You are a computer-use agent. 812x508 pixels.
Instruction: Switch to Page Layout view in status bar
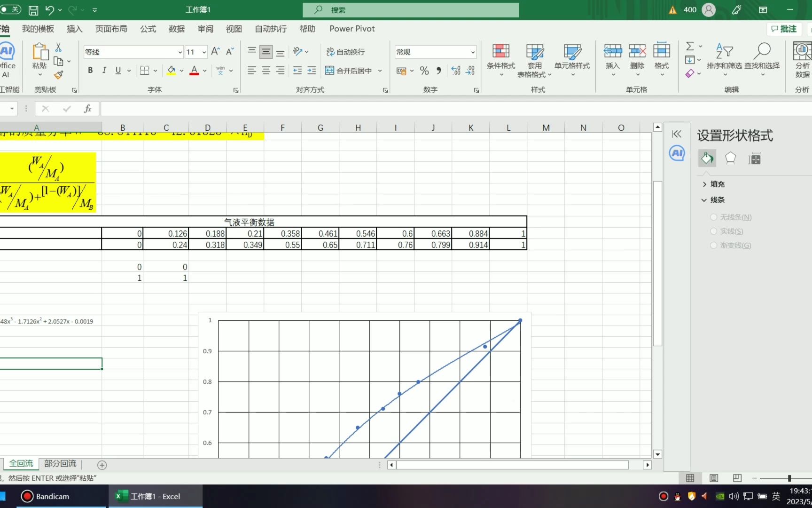click(714, 478)
